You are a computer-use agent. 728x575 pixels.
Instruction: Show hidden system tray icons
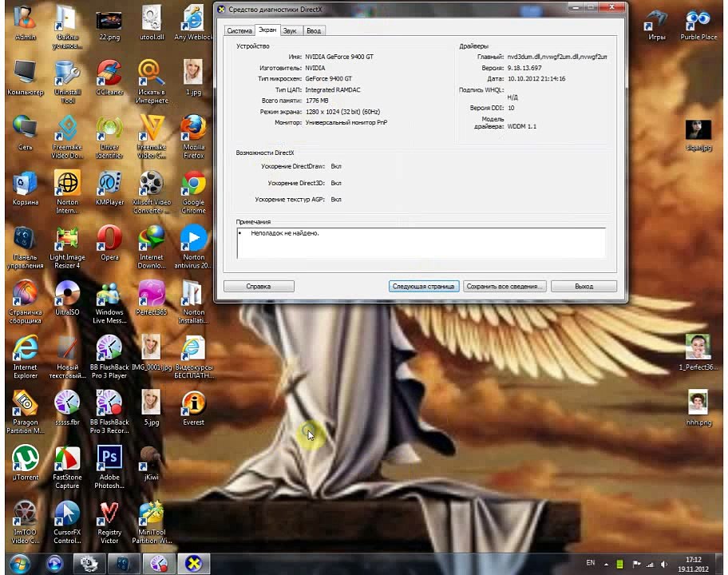[606, 565]
